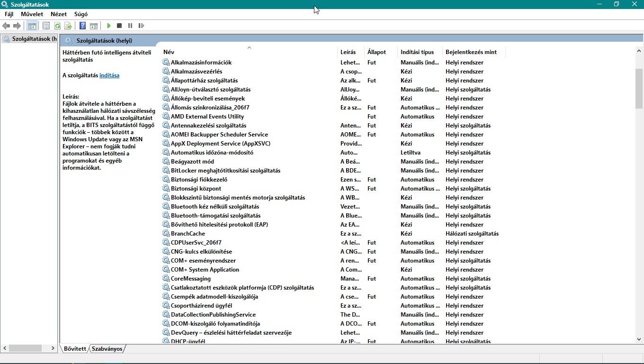Click the Back arrow in the toolbar
The width and height of the screenshot is (644, 364).
[6, 26]
